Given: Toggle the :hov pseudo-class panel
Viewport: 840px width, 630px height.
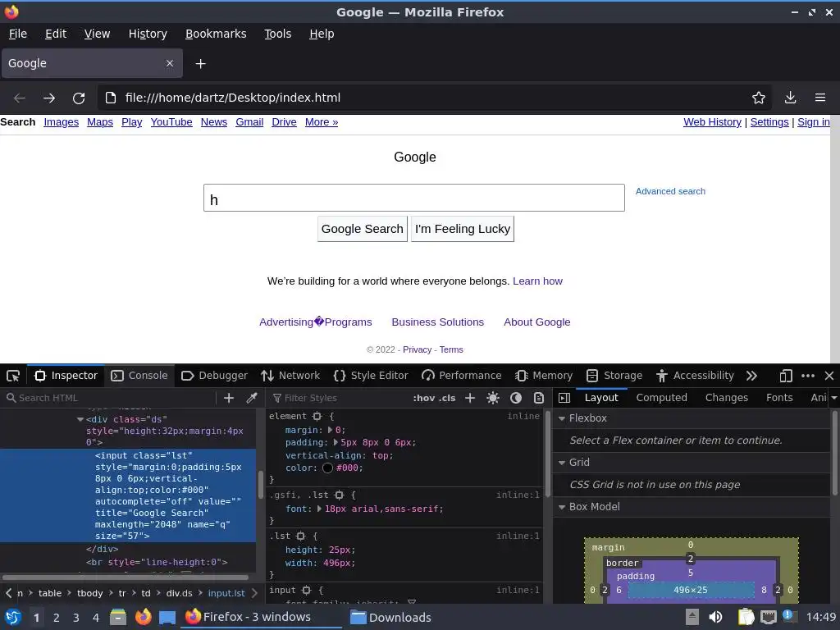Looking at the screenshot, I should pyautogui.click(x=424, y=398).
